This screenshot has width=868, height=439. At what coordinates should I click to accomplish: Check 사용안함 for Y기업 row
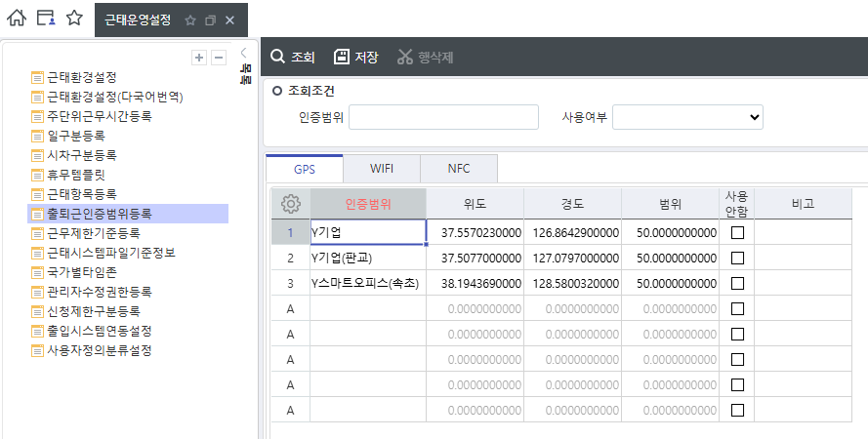pyautogui.click(x=737, y=233)
